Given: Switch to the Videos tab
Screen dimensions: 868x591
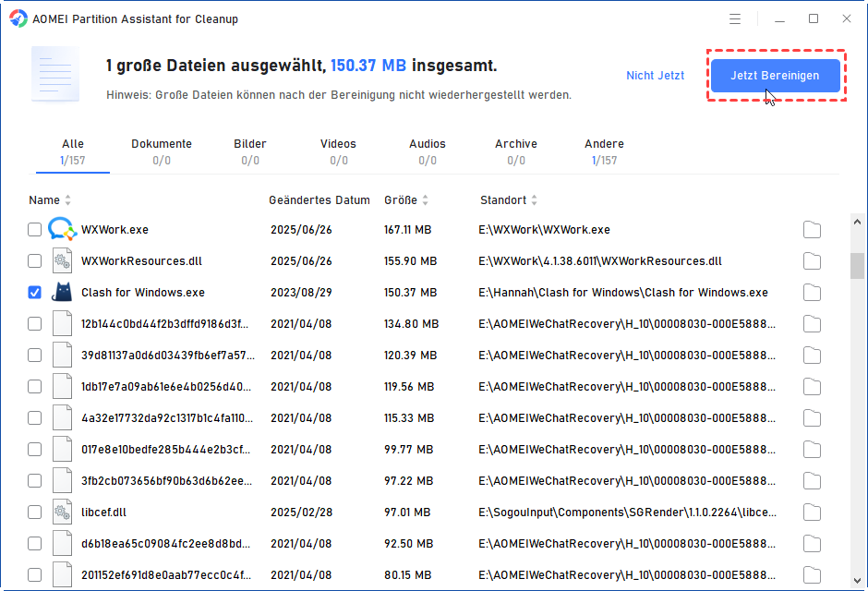Looking at the screenshot, I should click(x=338, y=151).
